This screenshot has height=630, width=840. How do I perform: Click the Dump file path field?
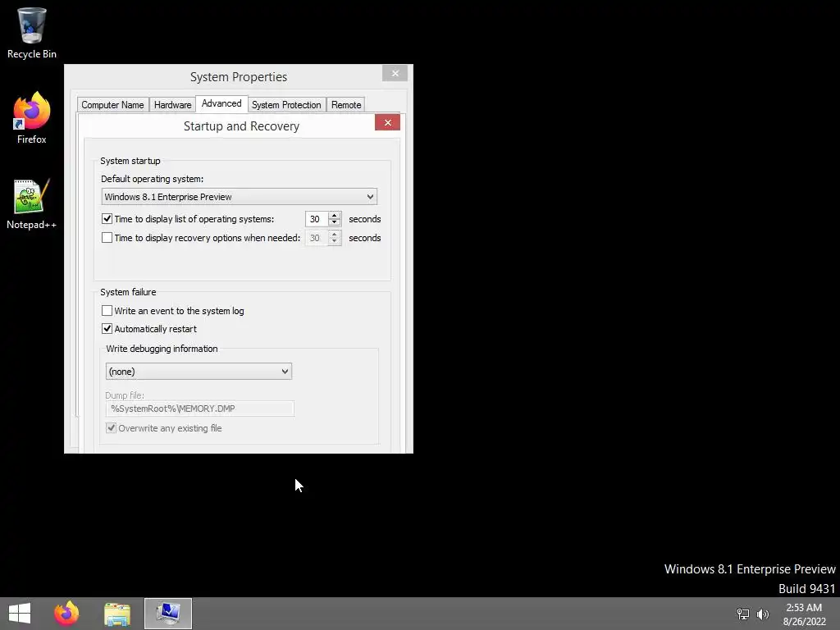[200, 409]
